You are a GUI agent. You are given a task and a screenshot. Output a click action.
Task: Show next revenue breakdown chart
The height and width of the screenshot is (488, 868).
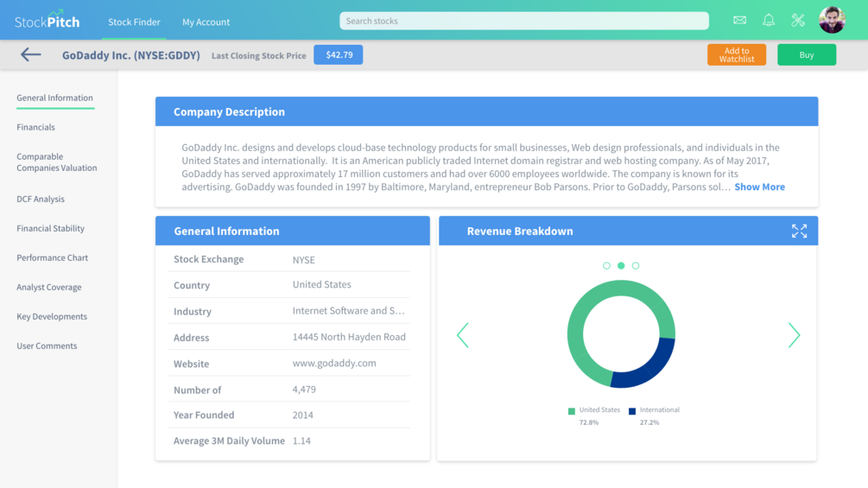[x=794, y=335]
